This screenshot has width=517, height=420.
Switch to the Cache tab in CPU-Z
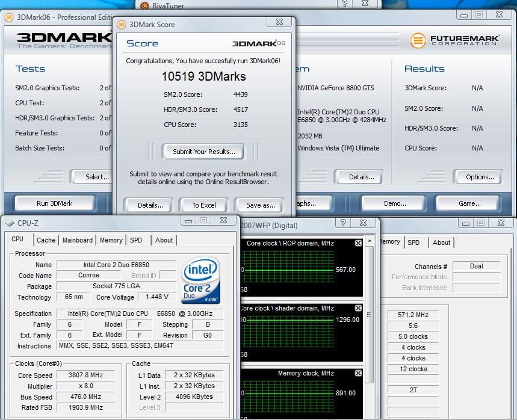pos(46,240)
